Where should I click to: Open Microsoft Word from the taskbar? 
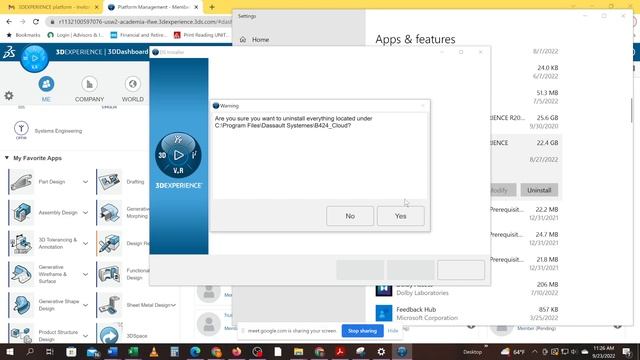(x=113, y=351)
